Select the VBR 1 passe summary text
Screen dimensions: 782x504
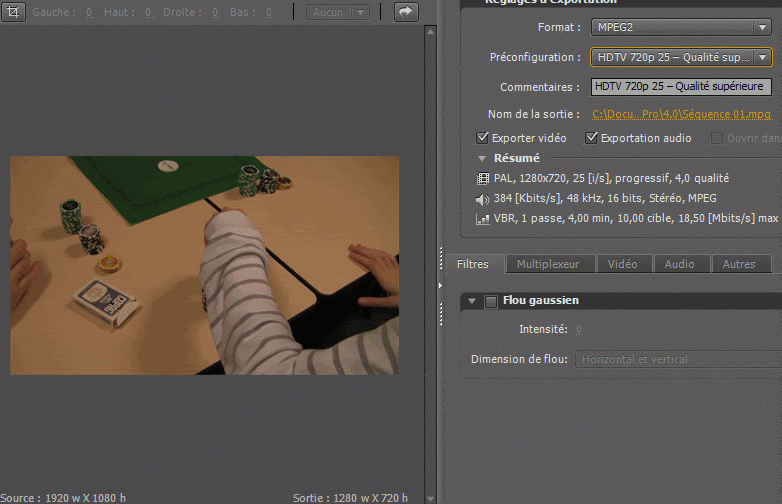click(635, 218)
